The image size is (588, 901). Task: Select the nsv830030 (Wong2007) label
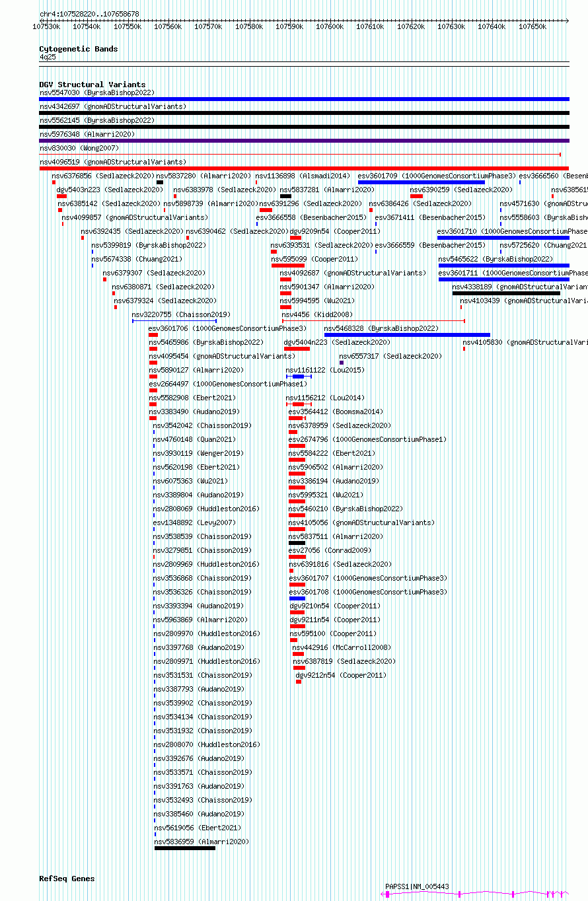[x=79, y=148]
